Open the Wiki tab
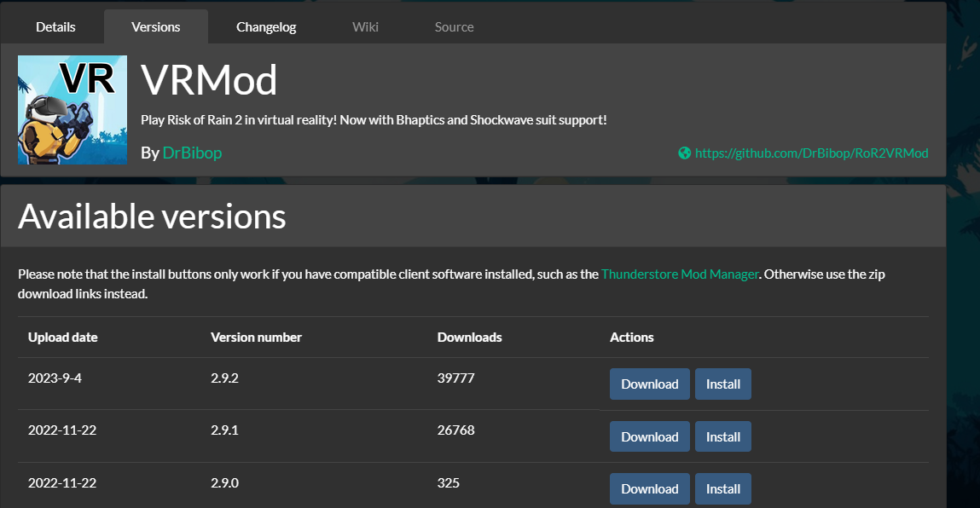 point(365,27)
